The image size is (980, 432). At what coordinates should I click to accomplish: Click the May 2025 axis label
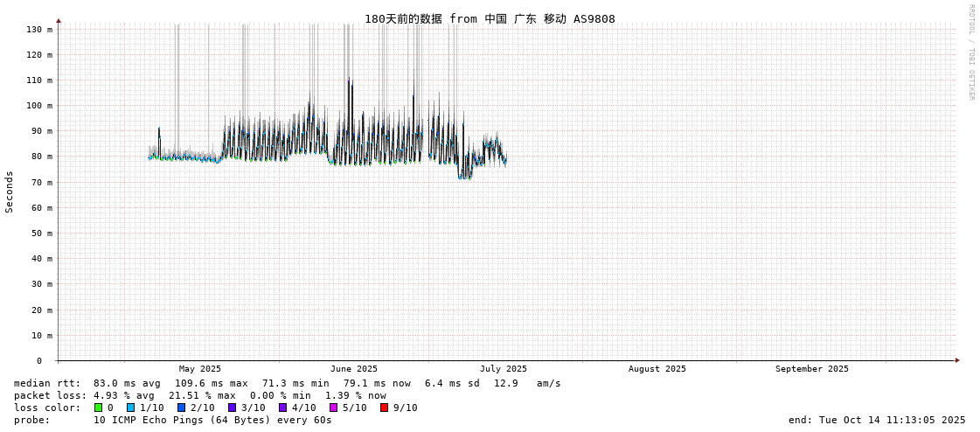pos(200,369)
